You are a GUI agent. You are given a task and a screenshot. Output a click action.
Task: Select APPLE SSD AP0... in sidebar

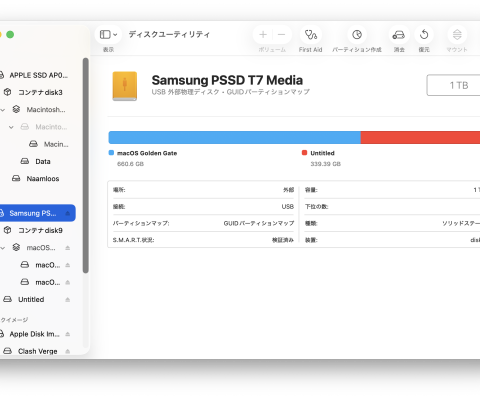pos(38,75)
